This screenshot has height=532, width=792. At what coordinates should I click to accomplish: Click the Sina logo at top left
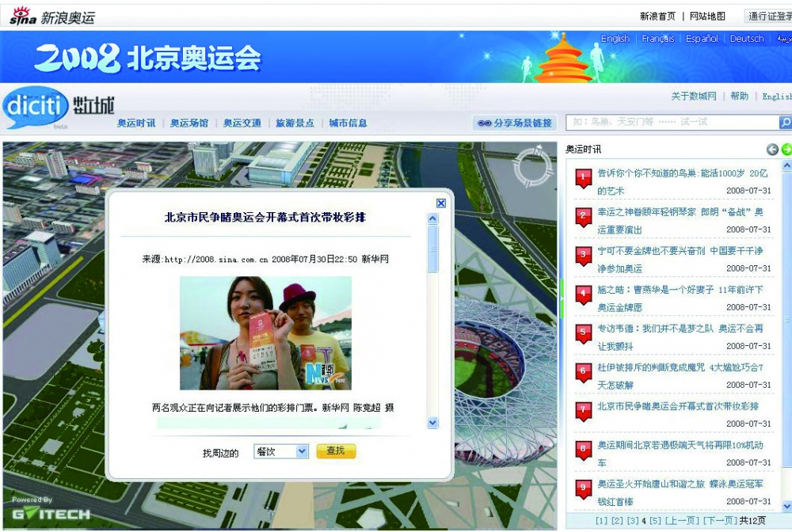point(23,15)
